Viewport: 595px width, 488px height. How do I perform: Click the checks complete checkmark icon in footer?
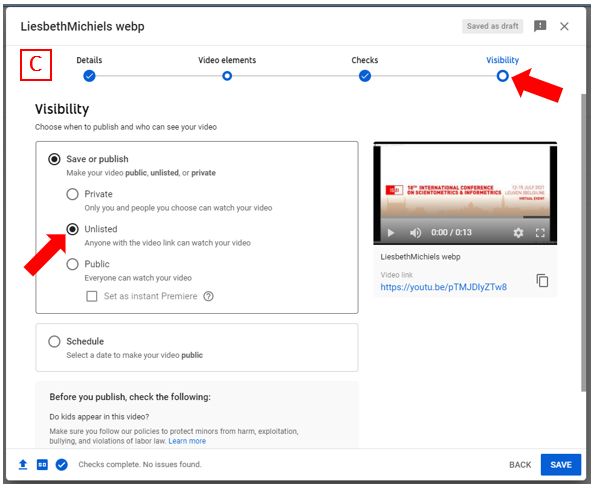pos(61,464)
